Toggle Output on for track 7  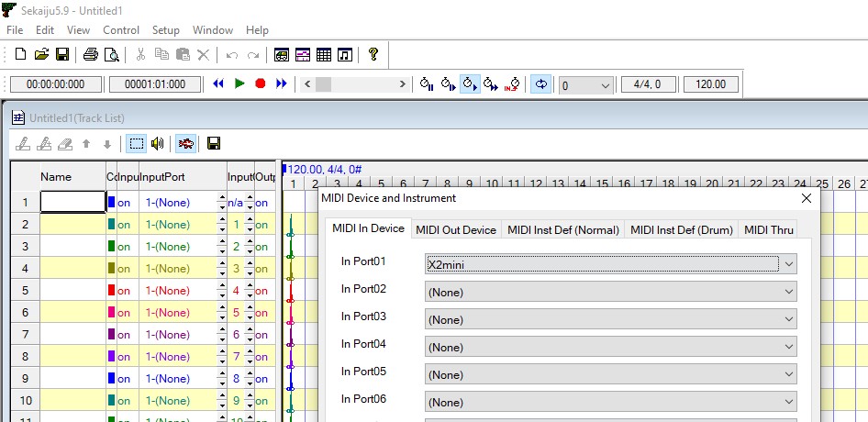pos(262,335)
